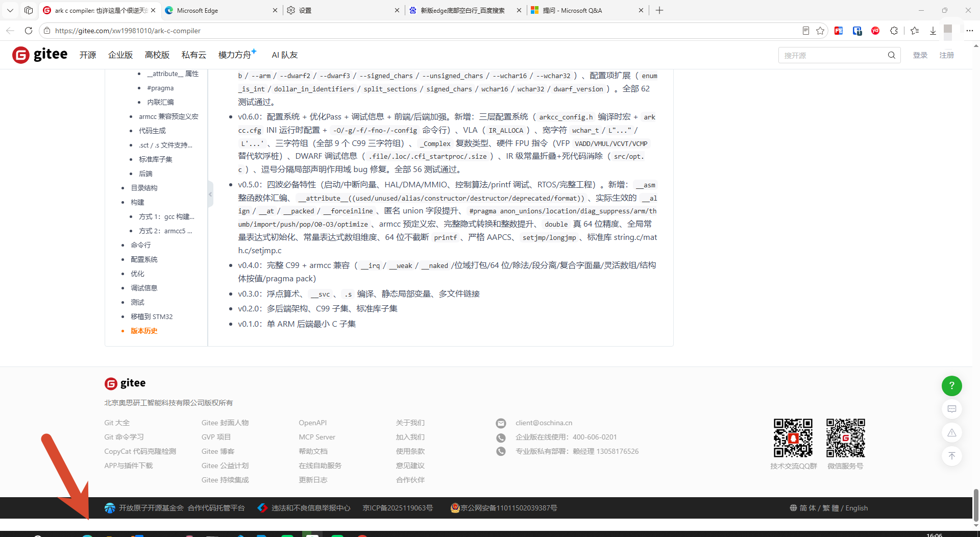Switch to the 设置 tab

(x=343, y=10)
